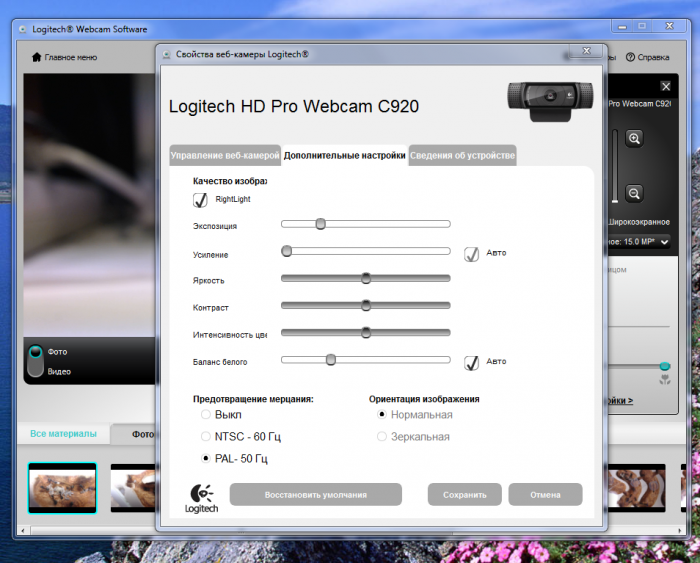Click the zoom in magnifier icon
The height and width of the screenshot is (563, 700).
click(x=634, y=139)
